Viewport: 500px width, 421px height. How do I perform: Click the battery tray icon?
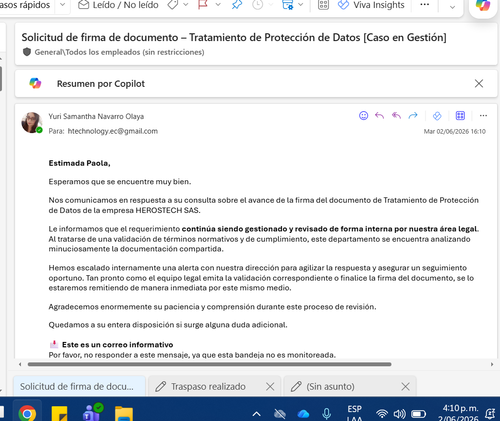click(418, 414)
